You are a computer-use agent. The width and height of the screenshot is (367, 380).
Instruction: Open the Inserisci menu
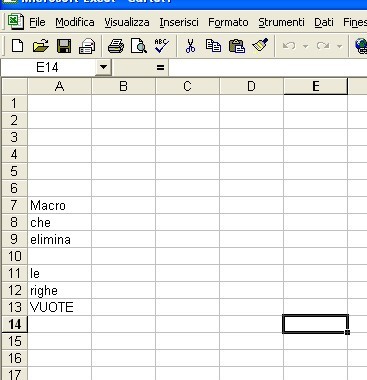coord(179,22)
